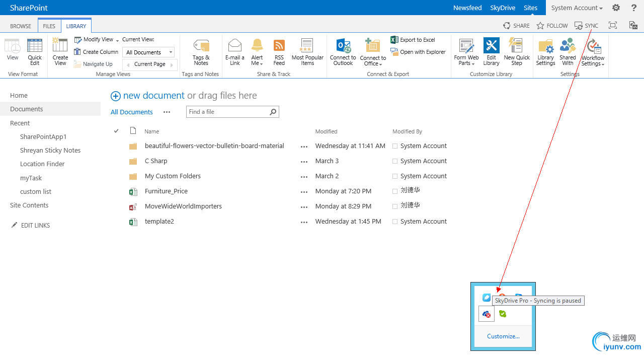Open Location Finder link
Viewport: 644px width, 355px height.
point(42,164)
